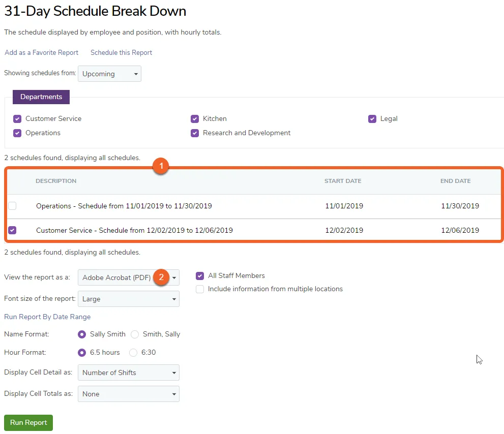
Task: Open Run Report By Date Range link
Action: [47, 317]
